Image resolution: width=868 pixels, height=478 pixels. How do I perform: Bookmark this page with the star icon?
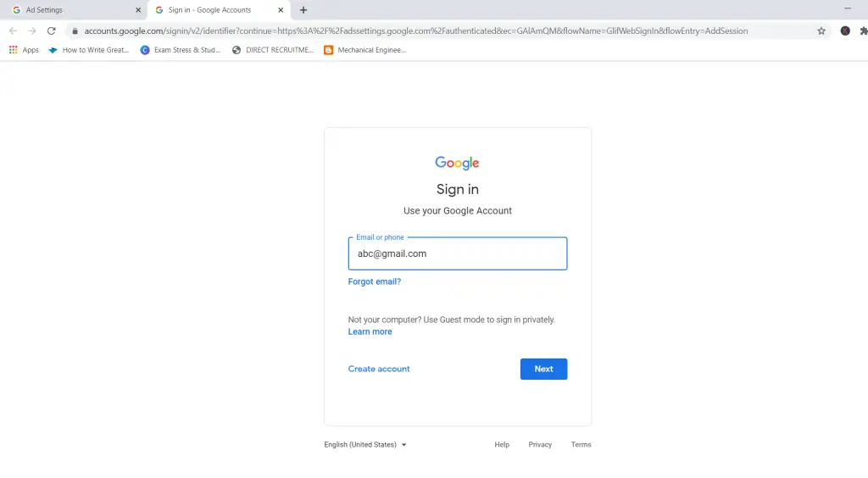coord(821,31)
